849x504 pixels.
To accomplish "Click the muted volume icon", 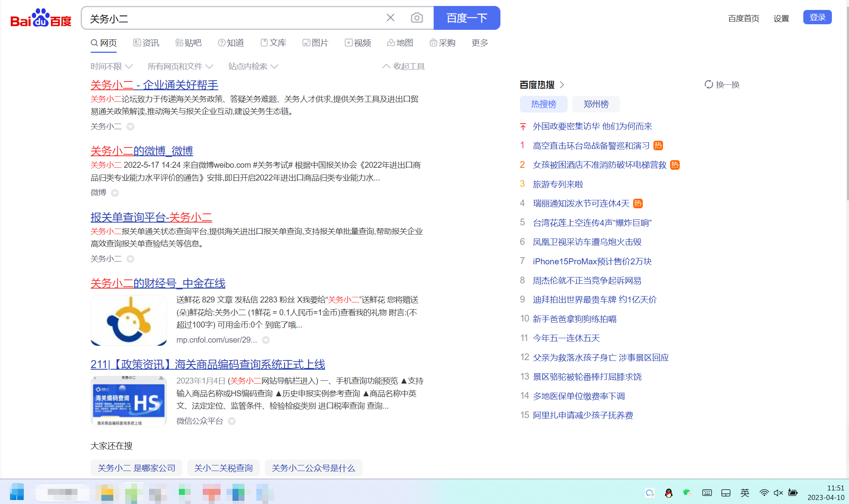I will 778,493.
